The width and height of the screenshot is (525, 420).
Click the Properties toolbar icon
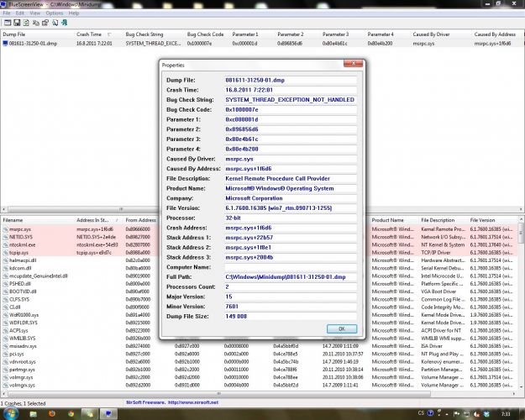[45, 23]
